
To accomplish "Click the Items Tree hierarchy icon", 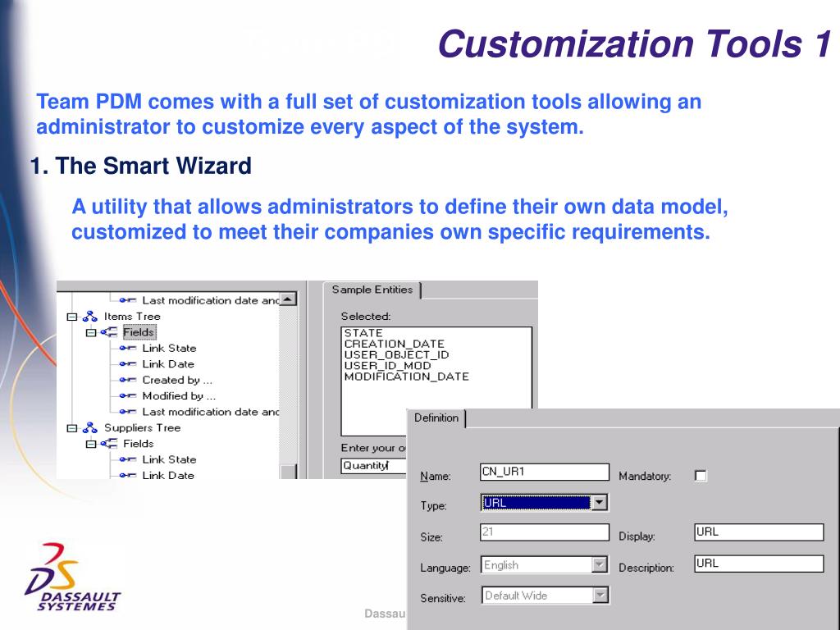I will (90, 317).
